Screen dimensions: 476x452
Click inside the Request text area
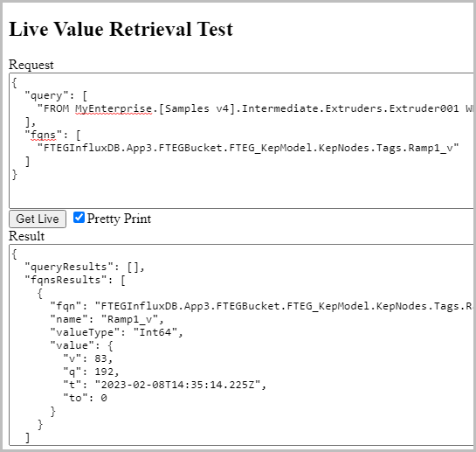coord(241,141)
